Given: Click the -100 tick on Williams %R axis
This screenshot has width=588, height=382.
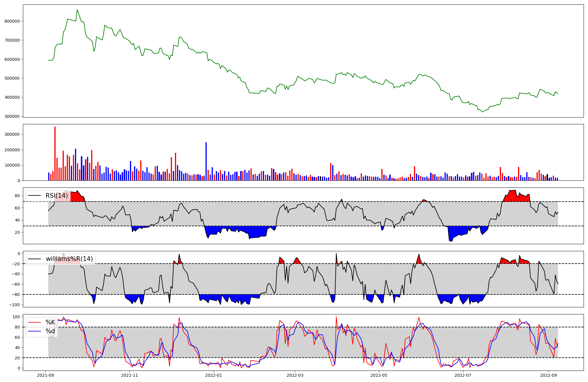Looking at the screenshot, I should pyautogui.click(x=14, y=305).
